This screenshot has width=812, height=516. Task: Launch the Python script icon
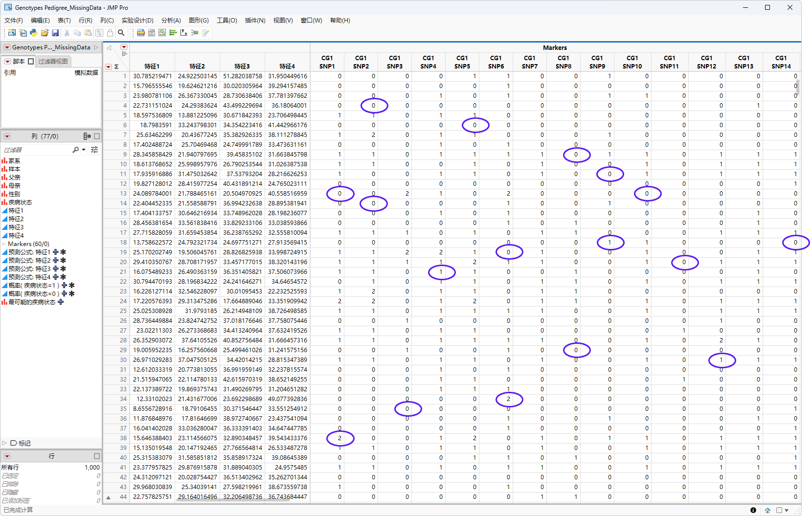[x=34, y=33]
